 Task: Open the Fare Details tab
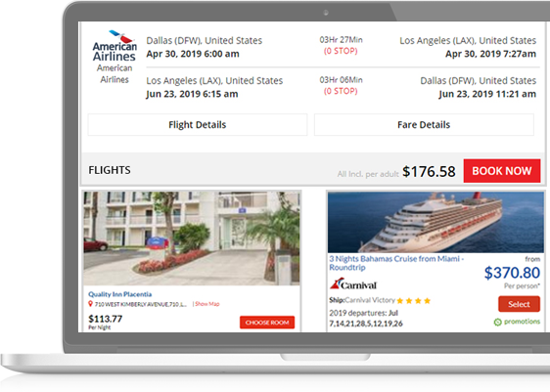click(424, 124)
